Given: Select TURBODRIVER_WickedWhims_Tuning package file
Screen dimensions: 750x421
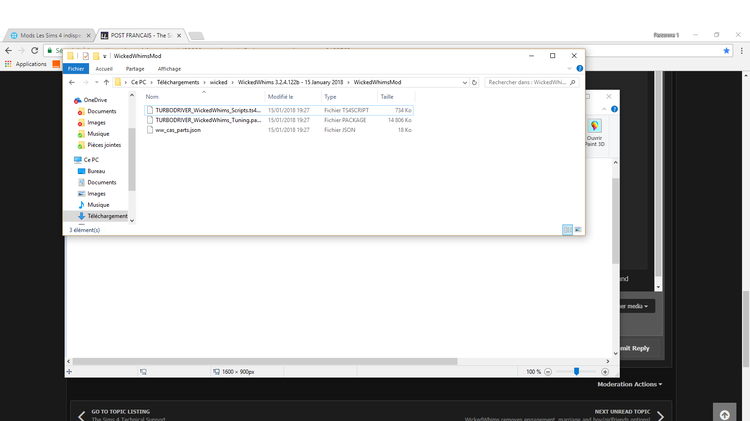Looking at the screenshot, I should tap(278, 120).
